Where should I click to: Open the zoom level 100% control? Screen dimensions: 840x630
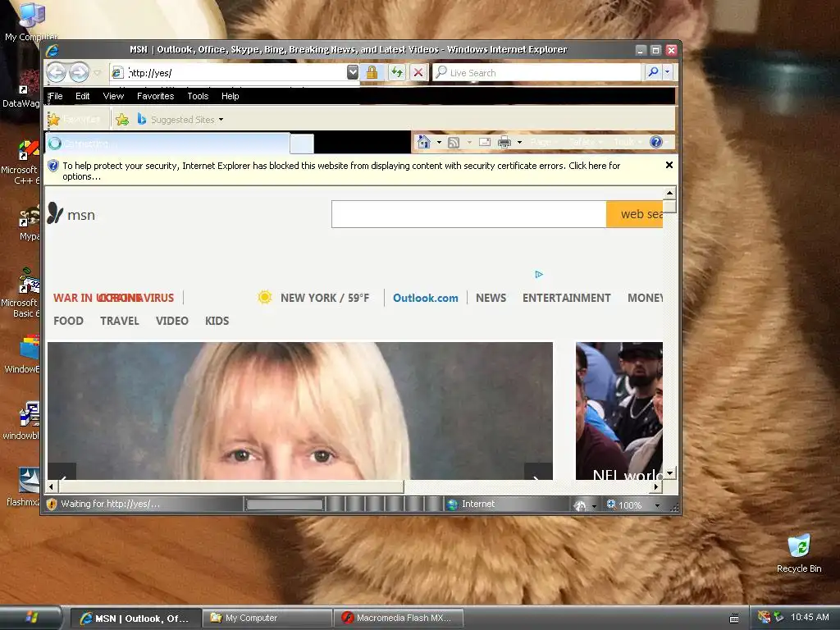click(x=623, y=504)
